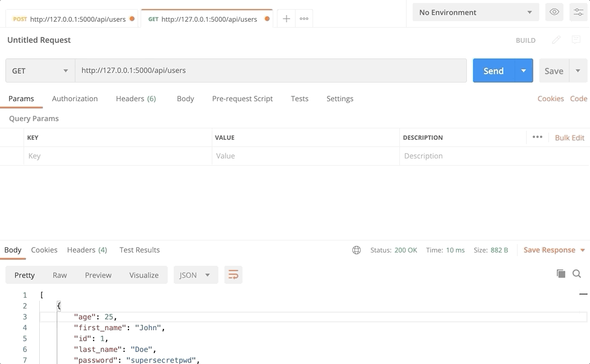This screenshot has height=364, width=590.
Task: Click the wrap lines icon in response toolbar
Action: [x=233, y=275]
